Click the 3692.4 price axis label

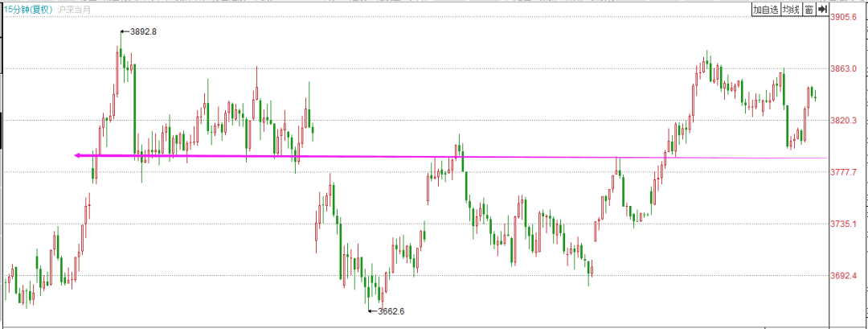pos(845,276)
